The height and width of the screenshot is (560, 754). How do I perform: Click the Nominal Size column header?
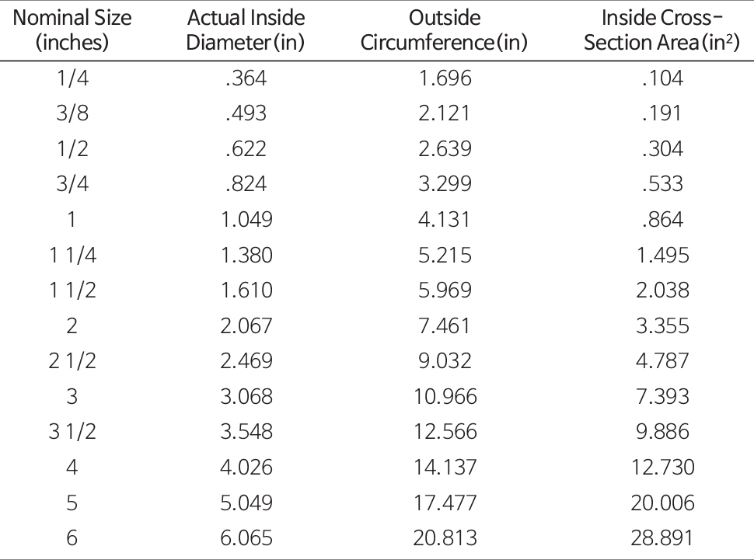[x=72, y=30]
